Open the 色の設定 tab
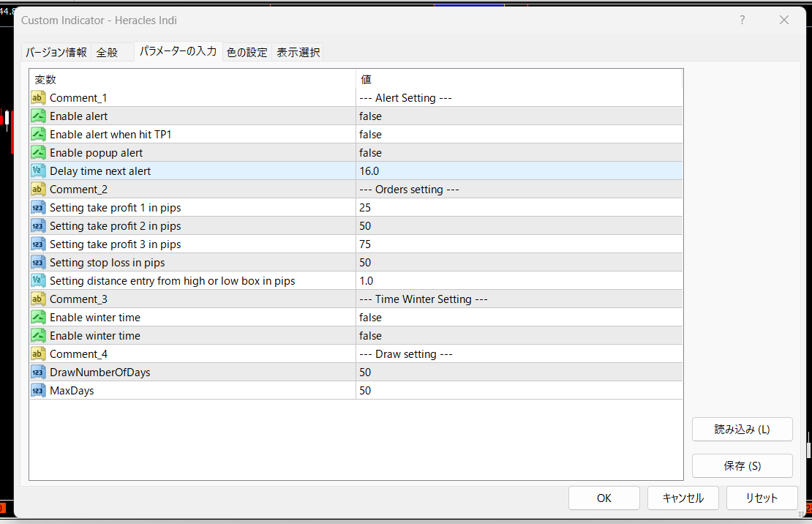The width and height of the screenshot is (812, 524). (247, 53)
